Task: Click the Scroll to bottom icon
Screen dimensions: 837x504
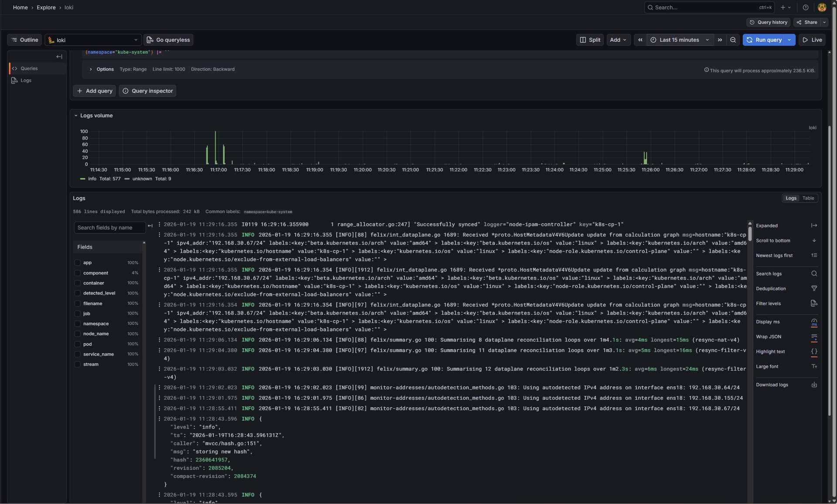Action: click(814, 240)
